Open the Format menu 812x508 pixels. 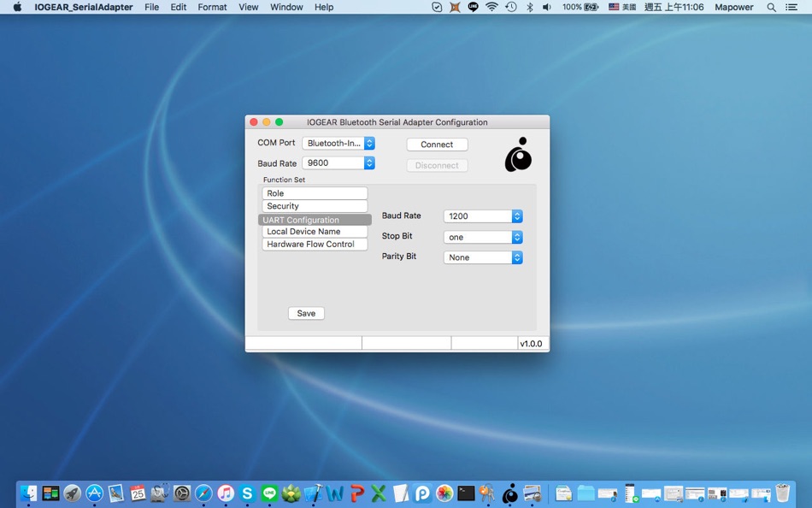point(212,7)
